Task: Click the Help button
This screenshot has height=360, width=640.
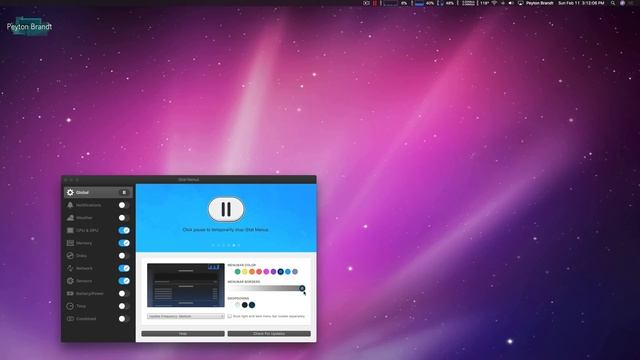Action: tap(183, 333)
